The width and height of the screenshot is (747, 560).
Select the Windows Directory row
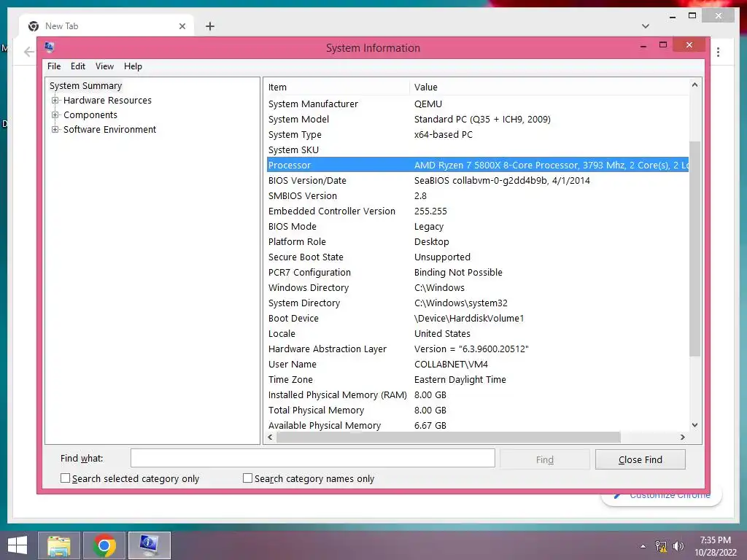[477, 287]
